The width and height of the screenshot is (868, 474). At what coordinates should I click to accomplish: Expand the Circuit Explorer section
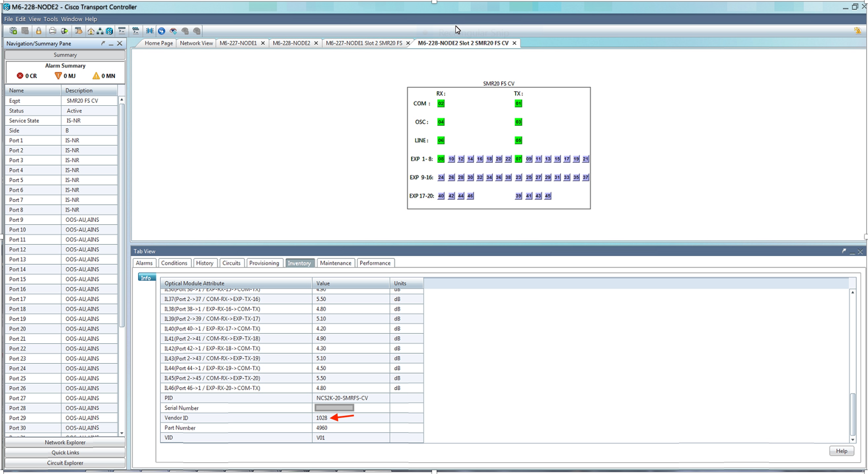tap(65, 463)
